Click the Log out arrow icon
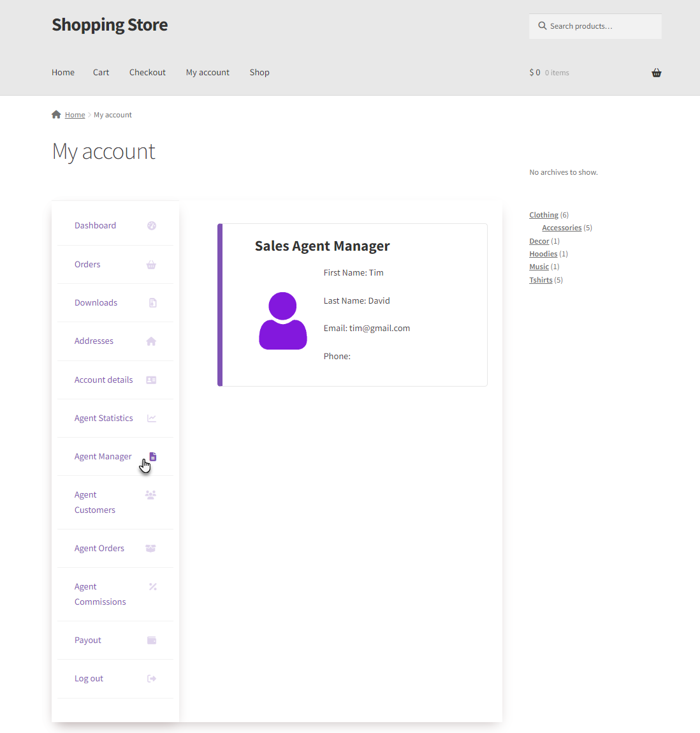Screen dimensions: 700x733 click(151, 679)
